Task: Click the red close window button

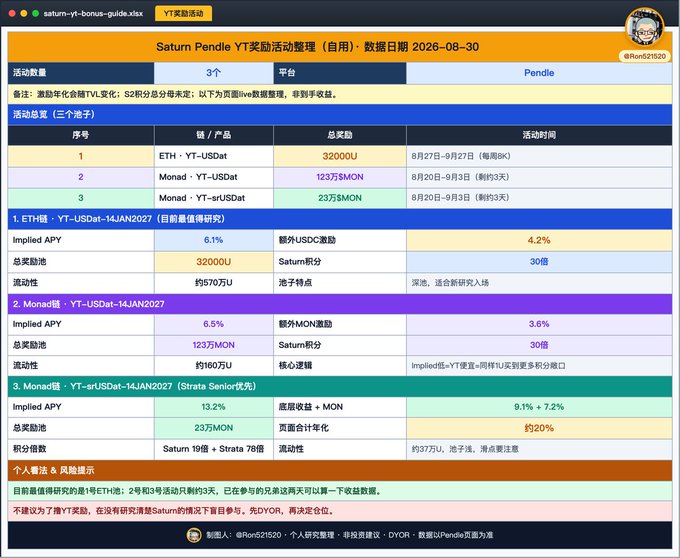Action: pyautogui.click(x=12, y=13)
